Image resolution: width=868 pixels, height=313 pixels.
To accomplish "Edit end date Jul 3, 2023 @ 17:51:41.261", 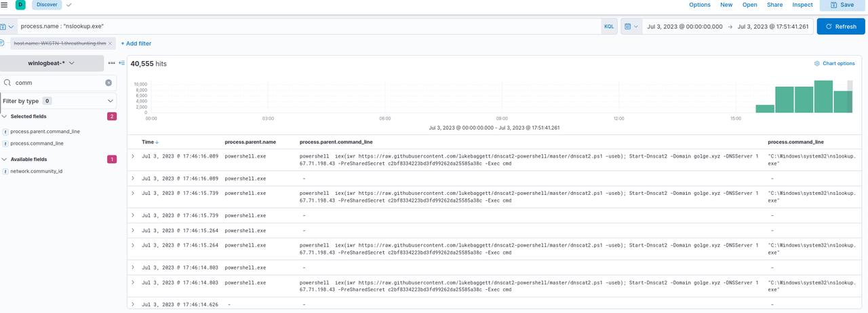I will point(772,26).
